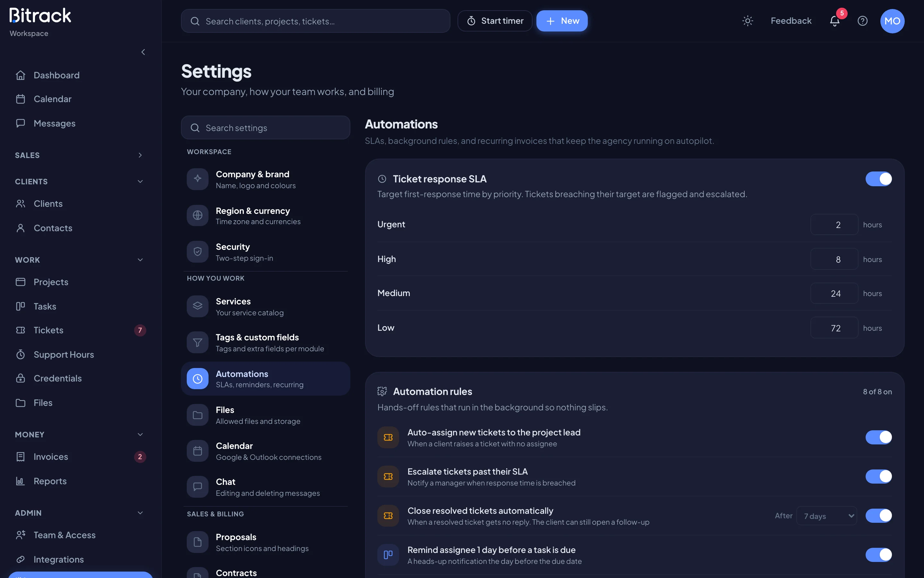Click the Search settings field

(x=265, y=128)
